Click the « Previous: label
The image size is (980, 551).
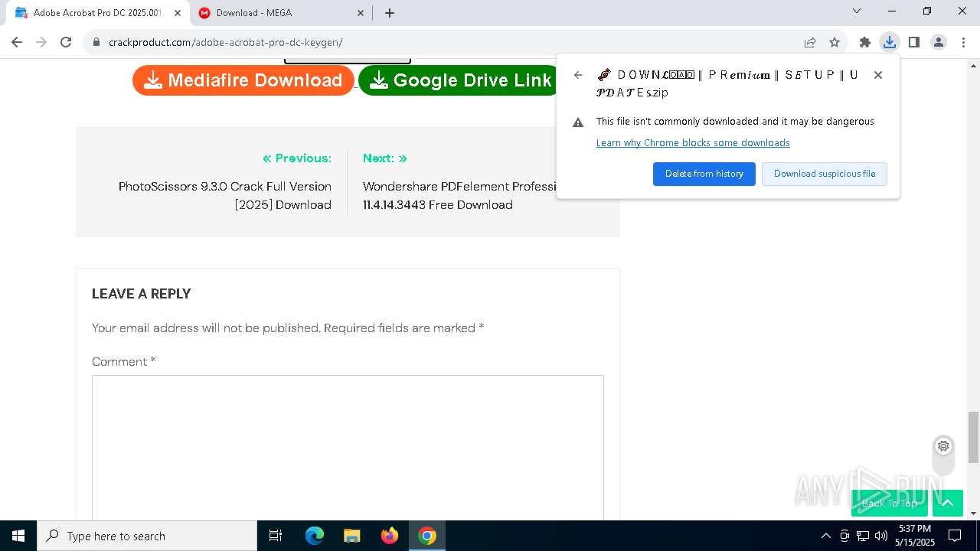(297, 158)
